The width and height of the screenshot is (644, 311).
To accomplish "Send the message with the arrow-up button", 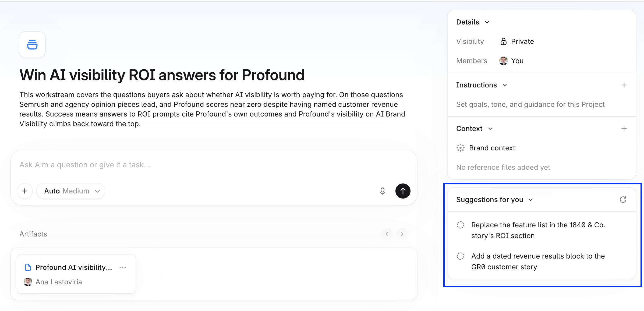I will 403,191.
